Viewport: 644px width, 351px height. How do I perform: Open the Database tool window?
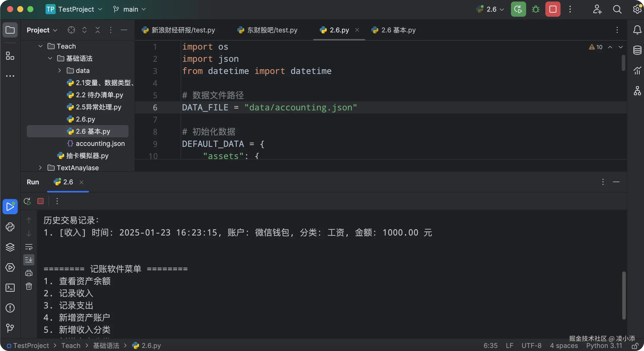click(x=637, y=50)
